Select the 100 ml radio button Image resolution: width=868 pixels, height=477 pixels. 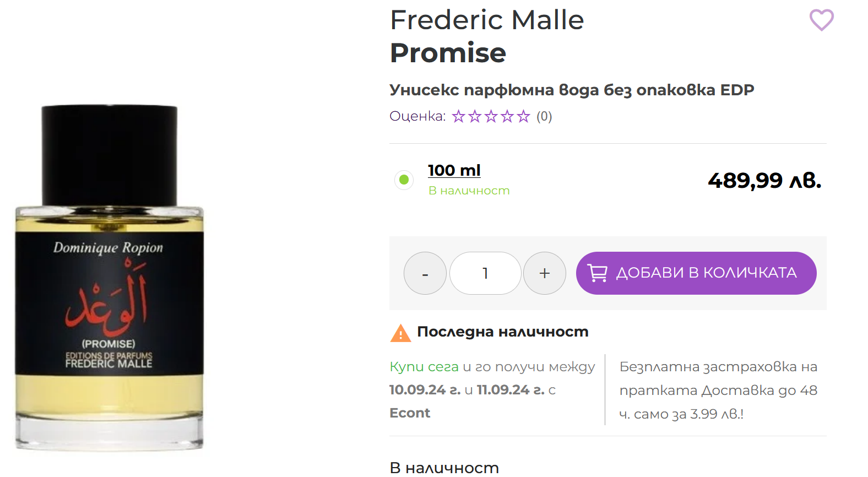coord(404,180)
